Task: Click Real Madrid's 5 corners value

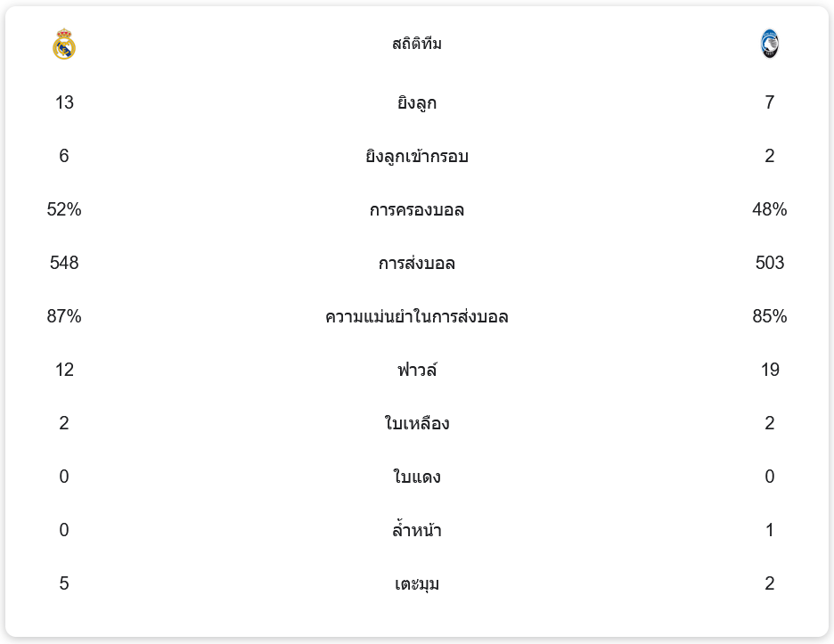Action: [x=64, y=583]
